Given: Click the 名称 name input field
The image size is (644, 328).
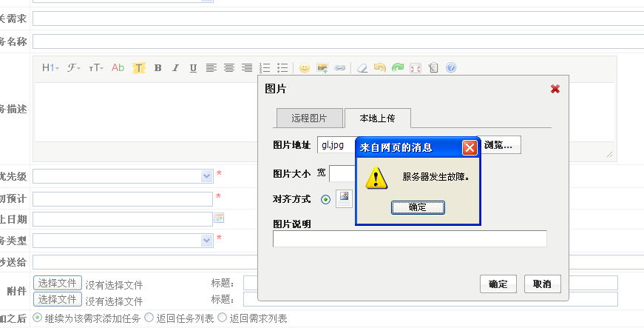Looking at the screenshot, I should coord(339,41).
